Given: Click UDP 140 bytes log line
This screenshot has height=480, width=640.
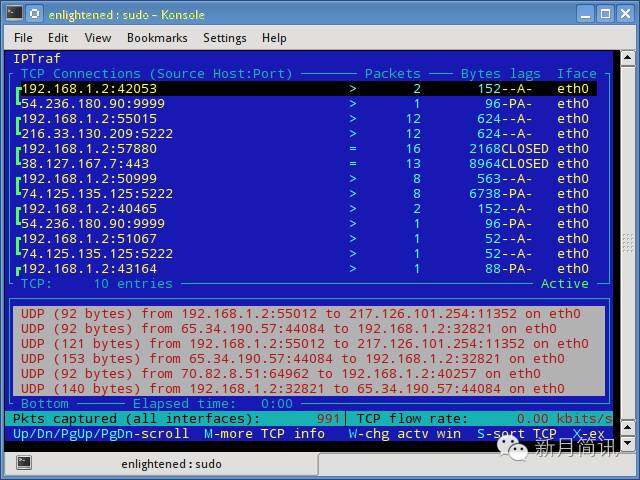Looking at the screenshot, I should (x=293, y=389).
